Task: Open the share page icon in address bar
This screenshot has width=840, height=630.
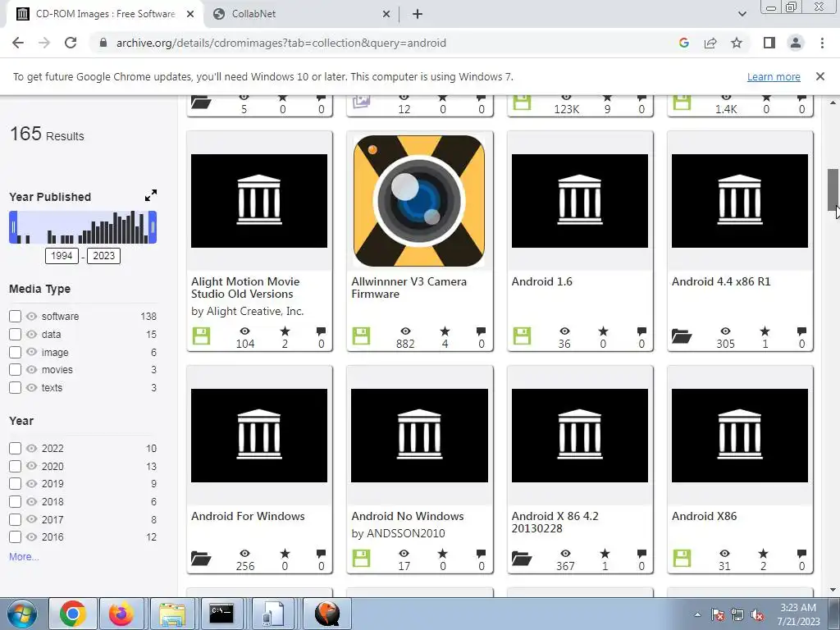Action: tap(710, 43)
